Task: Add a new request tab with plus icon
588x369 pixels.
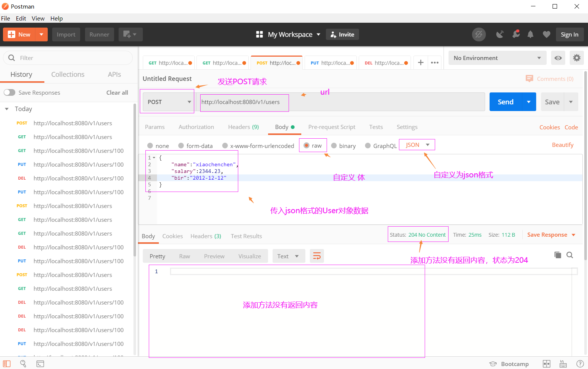Action: click(421, 63)
